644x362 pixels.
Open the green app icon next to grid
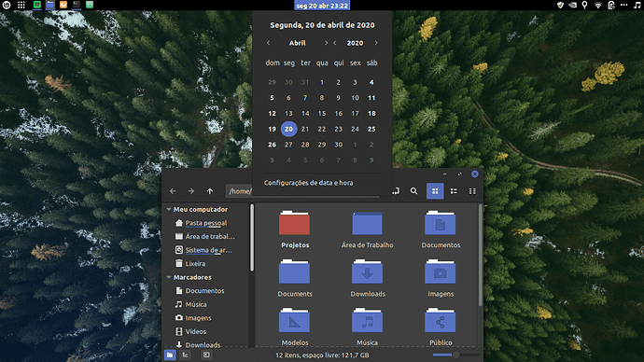pyautogui.click(x=37, y=5)
